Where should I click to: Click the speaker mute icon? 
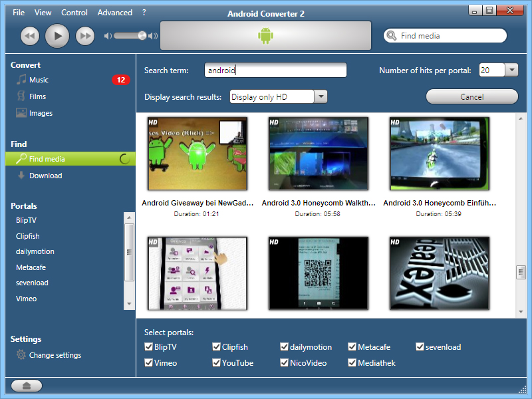pyautogui.click(x=108, y=36)
